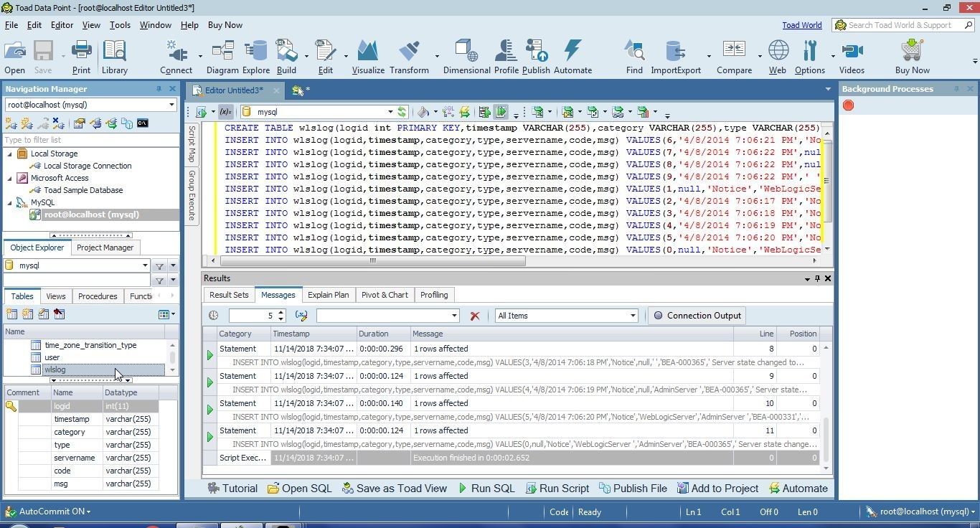Toggle auto-hide pin on Navigation Manager
Viewport: 980px width, 528px height.
(159, 89)
